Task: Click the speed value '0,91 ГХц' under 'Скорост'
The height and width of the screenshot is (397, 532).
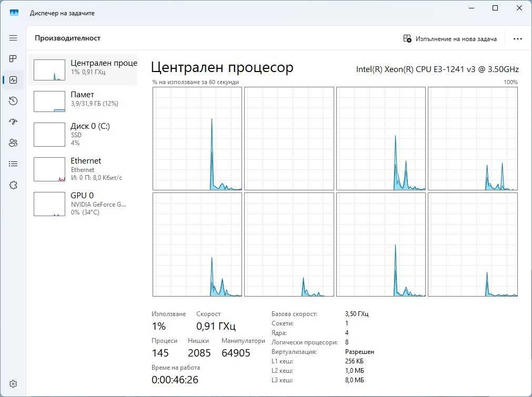Action: (x=216, y=326)
